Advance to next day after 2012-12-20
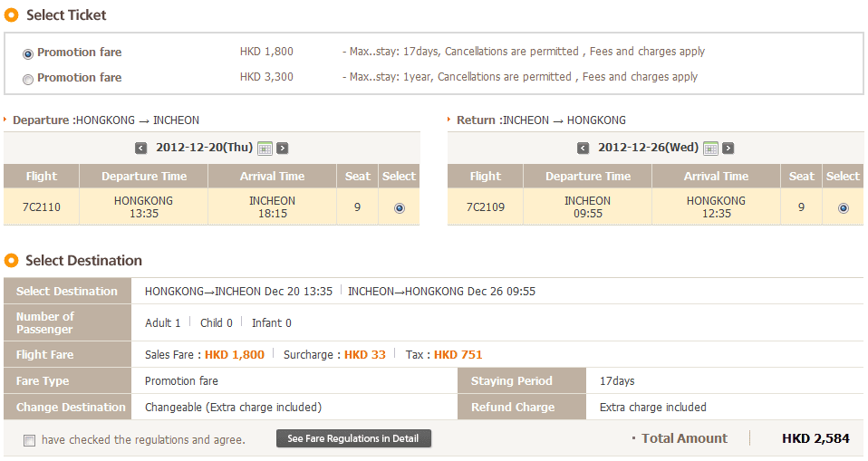This screenshot has width=868, height=461. [x=282, y=148]
